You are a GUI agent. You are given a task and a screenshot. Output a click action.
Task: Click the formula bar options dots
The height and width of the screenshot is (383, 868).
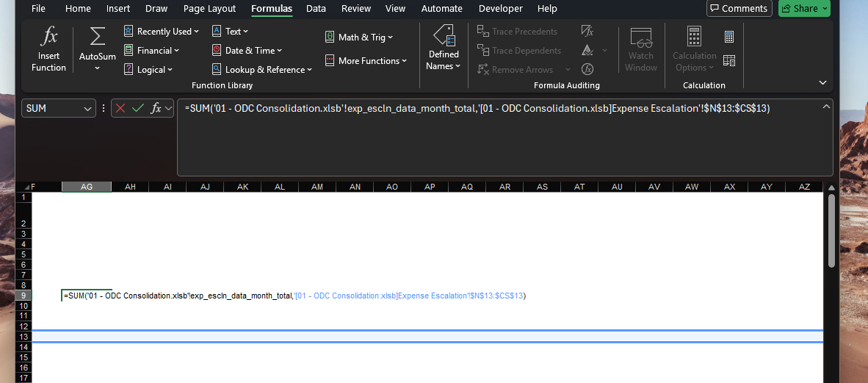pyautogui.click(x=103, y=109)
